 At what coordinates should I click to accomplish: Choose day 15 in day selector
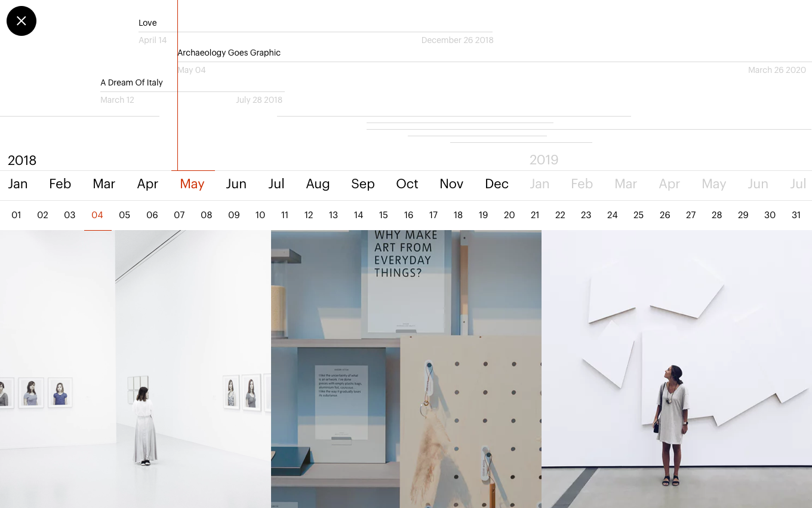[x=383, y=215]
